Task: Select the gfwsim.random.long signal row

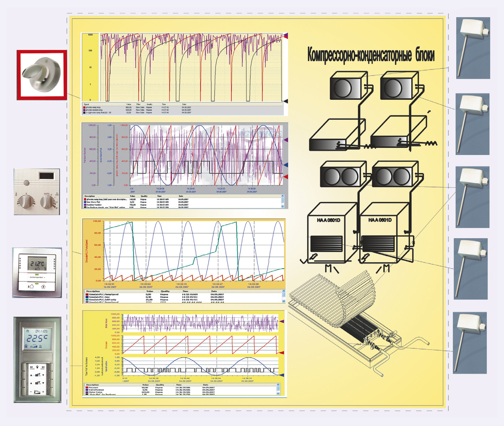Action: 183,110
